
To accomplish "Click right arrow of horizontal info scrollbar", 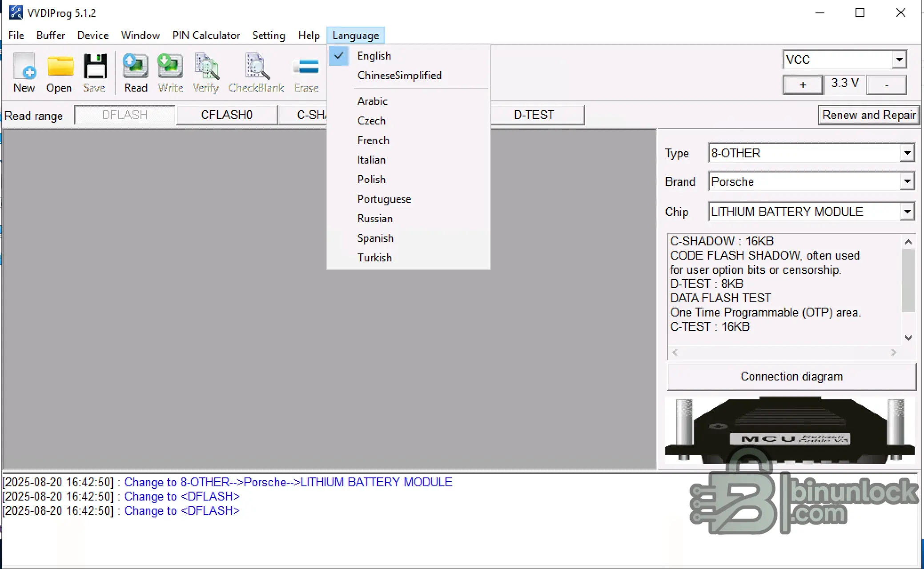I will (893, 353).
